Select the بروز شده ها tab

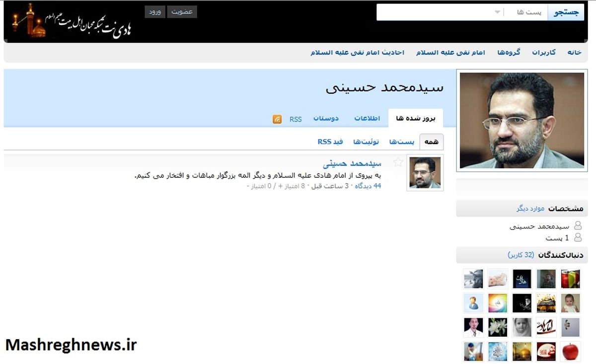click(415, 118)
